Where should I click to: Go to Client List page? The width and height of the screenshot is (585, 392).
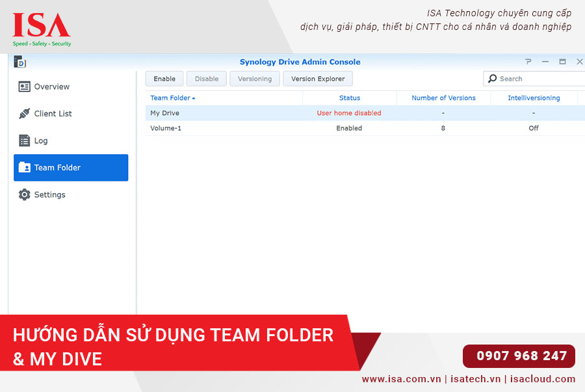[x=71, y=113]
